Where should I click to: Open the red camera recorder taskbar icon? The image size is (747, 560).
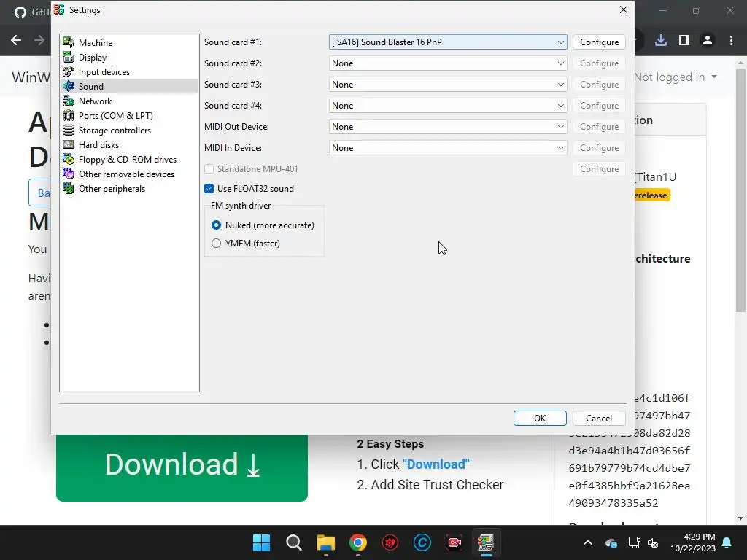[x=454, y=542]
